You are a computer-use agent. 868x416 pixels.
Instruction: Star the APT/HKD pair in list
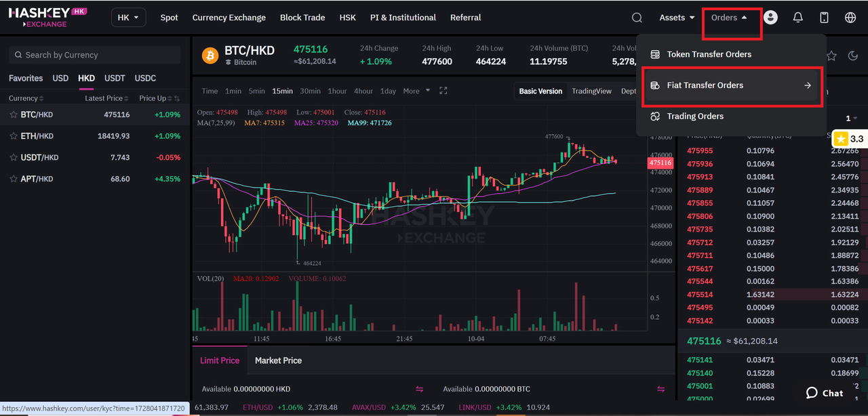14,179
